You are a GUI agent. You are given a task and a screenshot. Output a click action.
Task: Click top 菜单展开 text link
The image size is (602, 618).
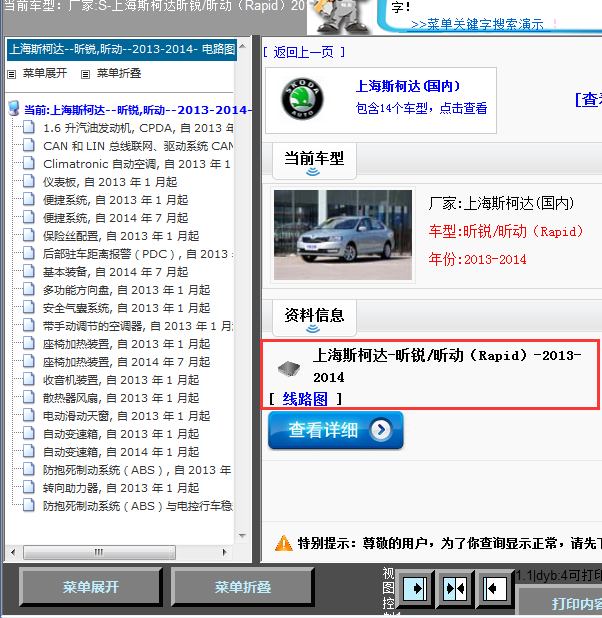tap(45, 73)
